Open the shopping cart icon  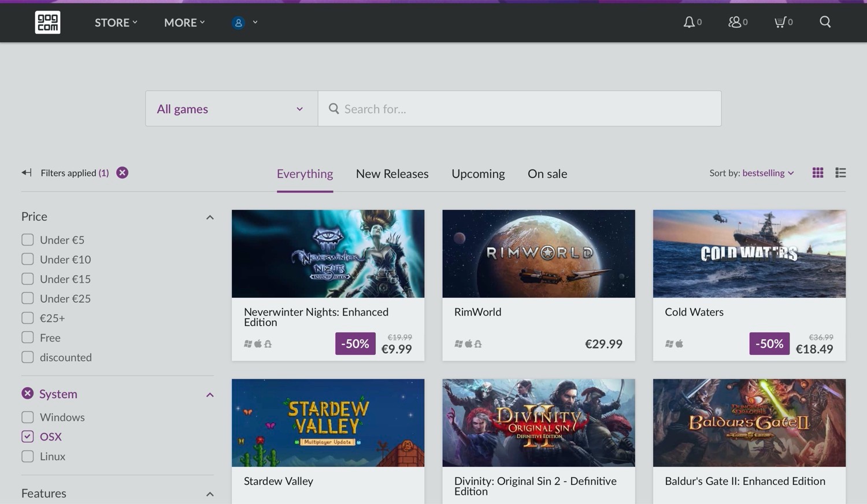click(x=780, y=22)
